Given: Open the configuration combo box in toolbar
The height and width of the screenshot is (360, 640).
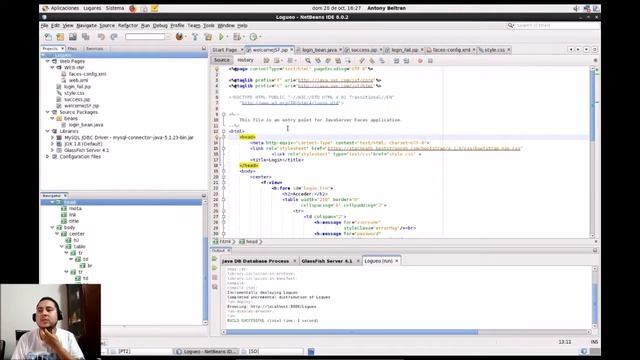Looking at the screenshot, I should click(x=147, y=37).
